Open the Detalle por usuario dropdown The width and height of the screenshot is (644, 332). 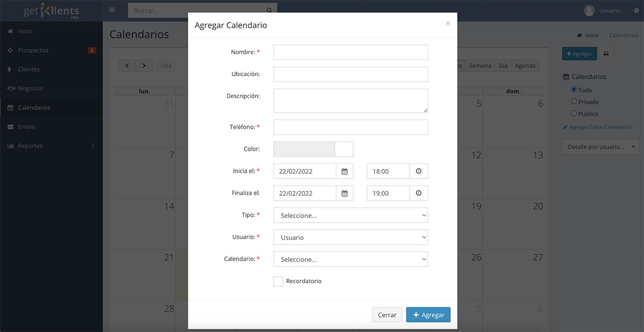[600, 146]
